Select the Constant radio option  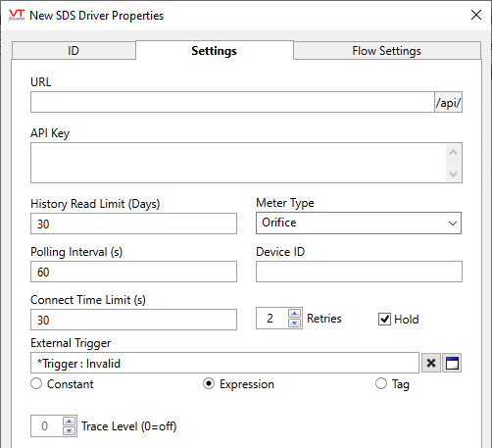pos(36,383)
